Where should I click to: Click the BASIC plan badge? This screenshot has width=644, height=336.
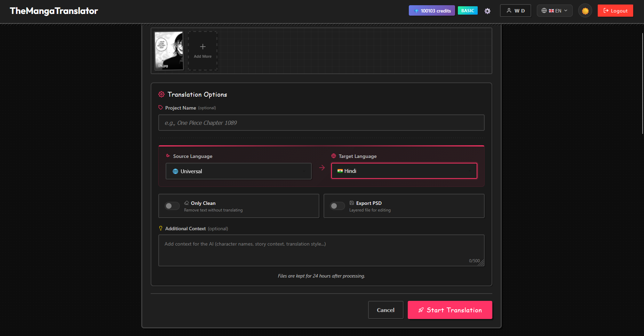click(468, 10)
